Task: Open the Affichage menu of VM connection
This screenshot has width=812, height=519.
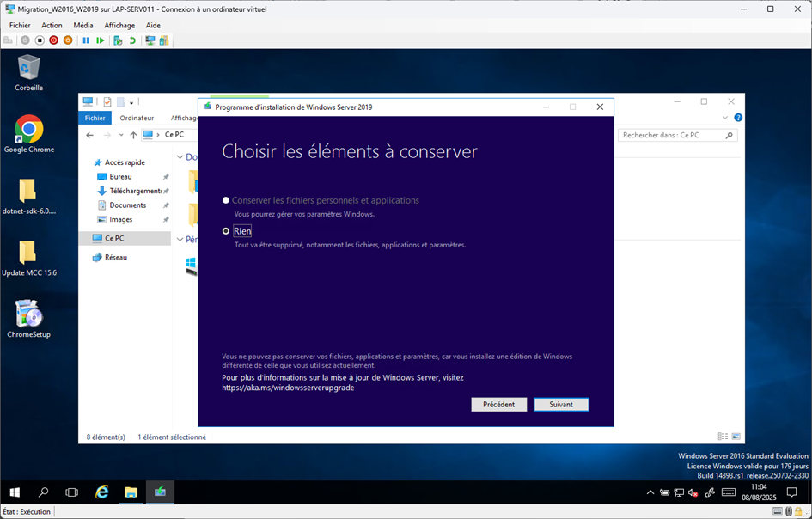Action: 119,26
